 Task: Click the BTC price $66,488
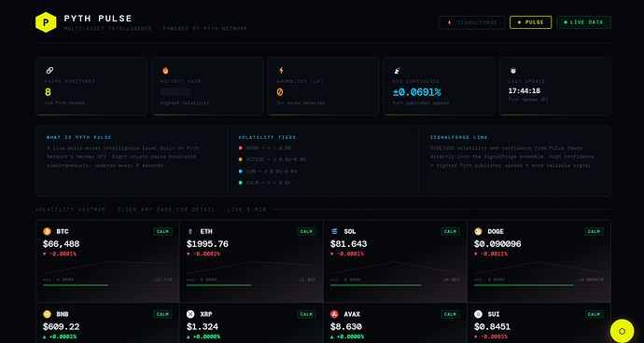coord(62,244)
